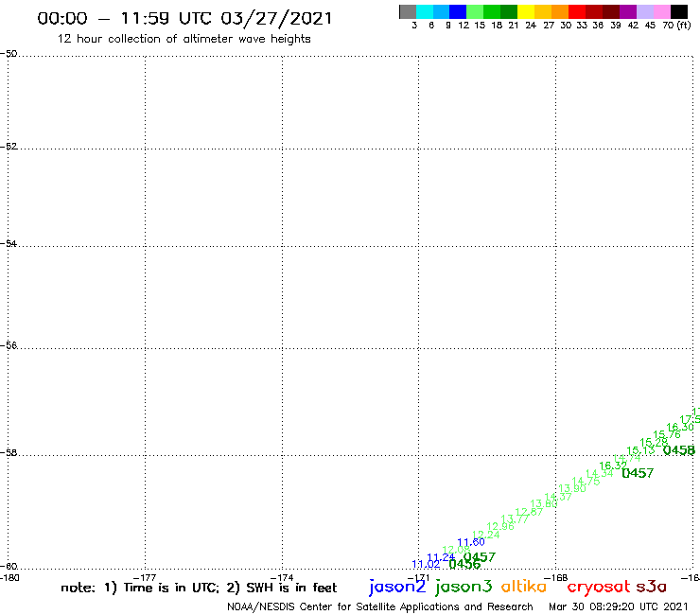Click the 12.96 wave height reading

pyautogui.click(x=500, y=527)
